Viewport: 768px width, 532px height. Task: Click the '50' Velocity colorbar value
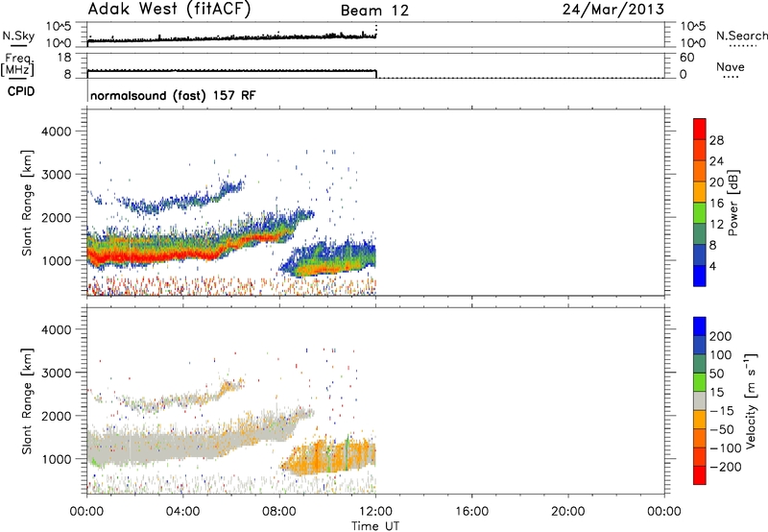pyautogui.click(x=716, y=374)
